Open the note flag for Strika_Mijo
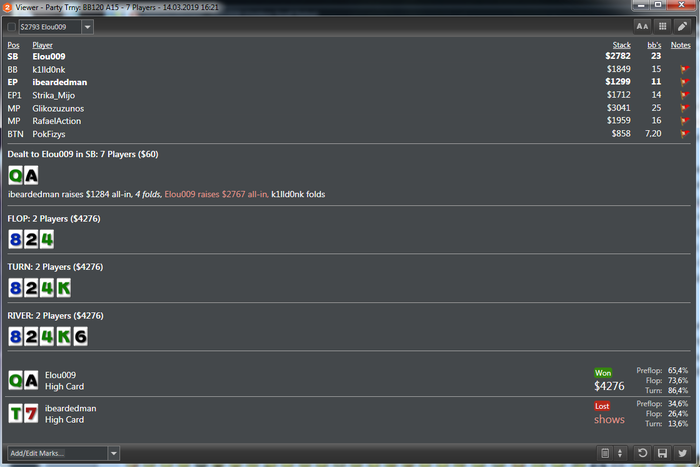 coord(684,95)
